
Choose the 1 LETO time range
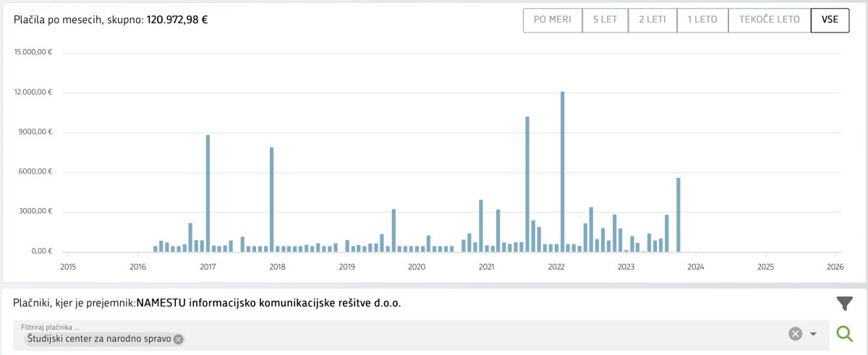pyautogui.click(x=702, y=20)
